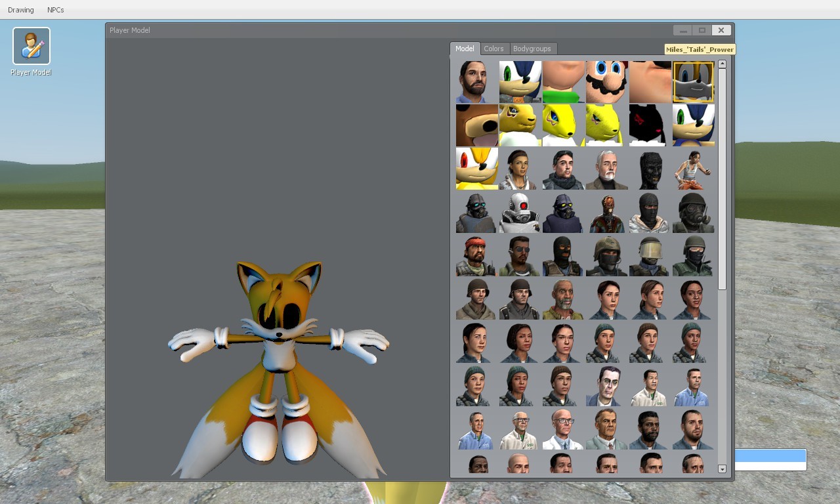This screenshot has width=840, height=504.
Task: Open the Bodygroups tab
Action: pyautogui.click(x=532, y=49)
